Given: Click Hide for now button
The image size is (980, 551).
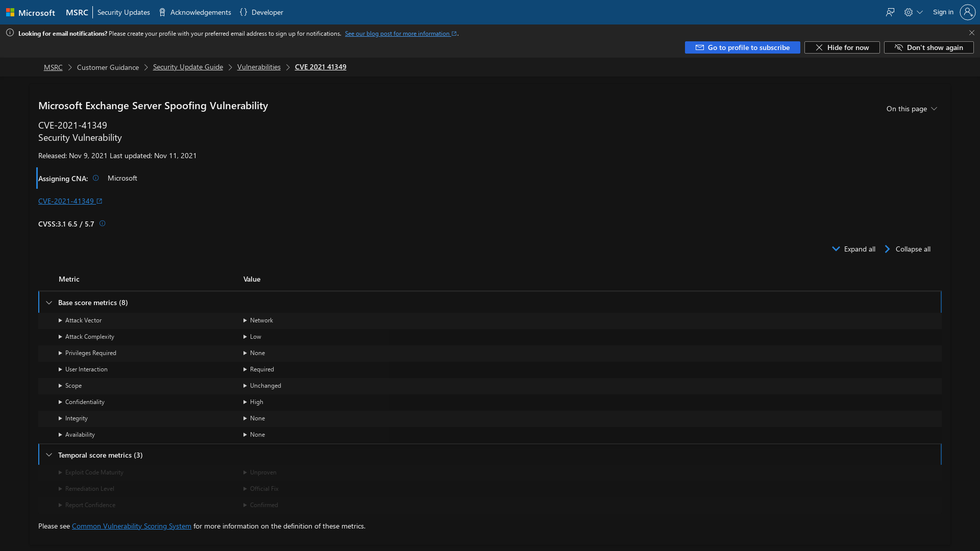Looking at the screenshot, I should pyautogui.click(x=842, y=47).
